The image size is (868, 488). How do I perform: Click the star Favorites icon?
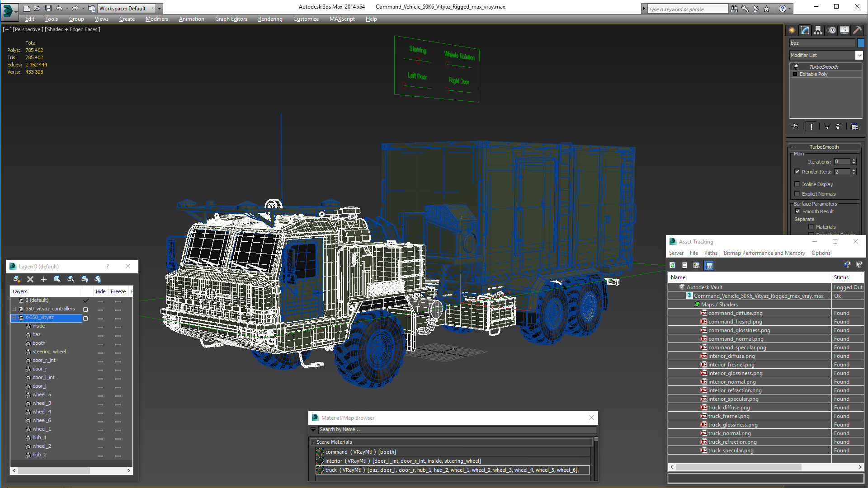767,9
